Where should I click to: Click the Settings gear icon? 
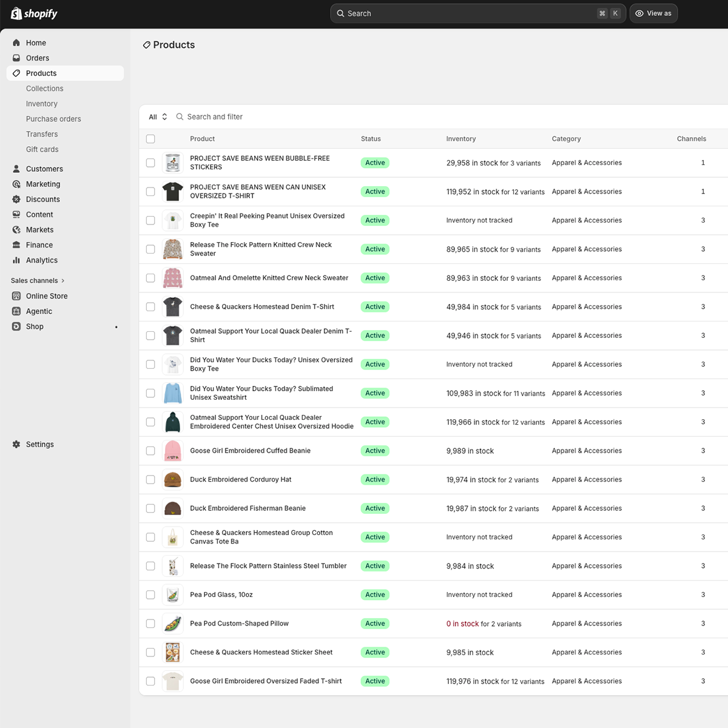(x=16, y=445)
